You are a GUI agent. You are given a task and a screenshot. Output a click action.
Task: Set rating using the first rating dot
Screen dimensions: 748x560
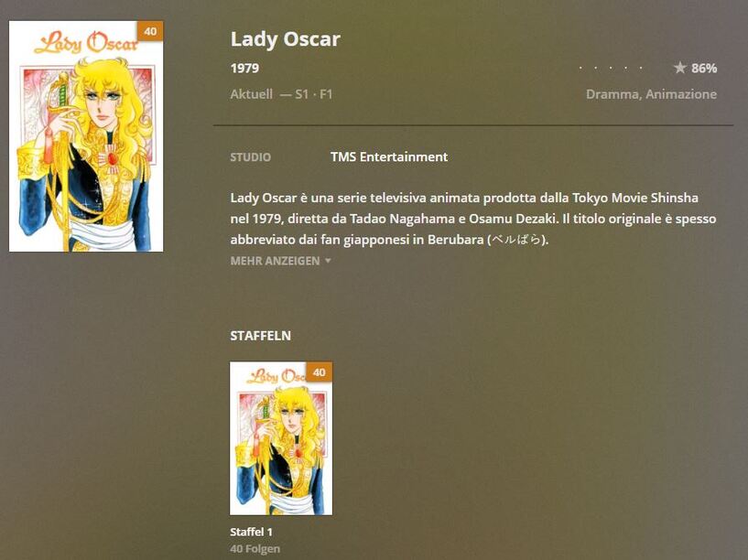pyautogui.click(x=580, y=68)
